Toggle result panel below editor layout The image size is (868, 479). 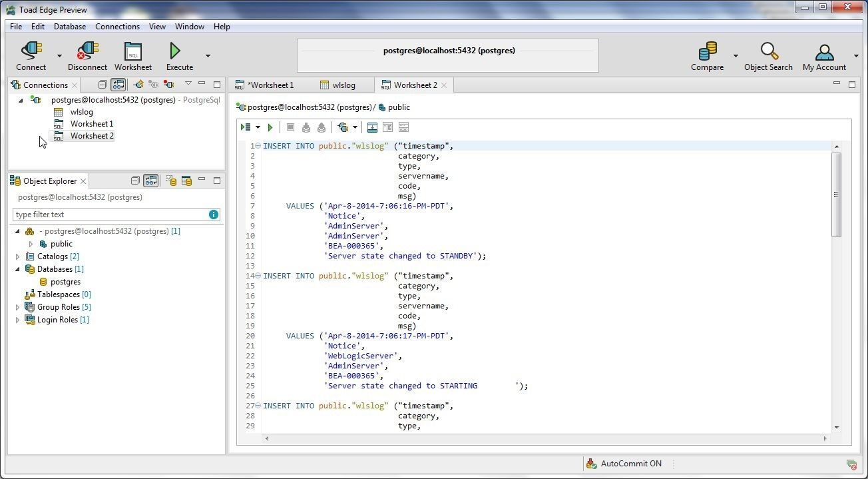(x=372, y=127)
